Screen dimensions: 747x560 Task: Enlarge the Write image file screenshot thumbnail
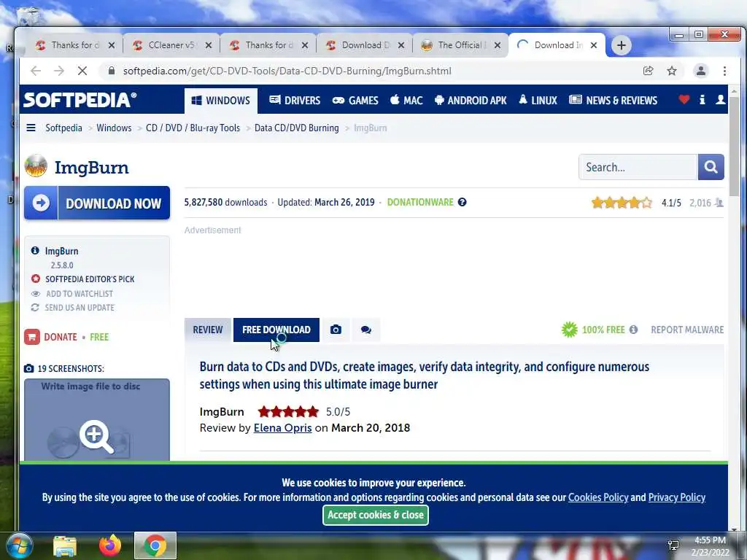97,419
